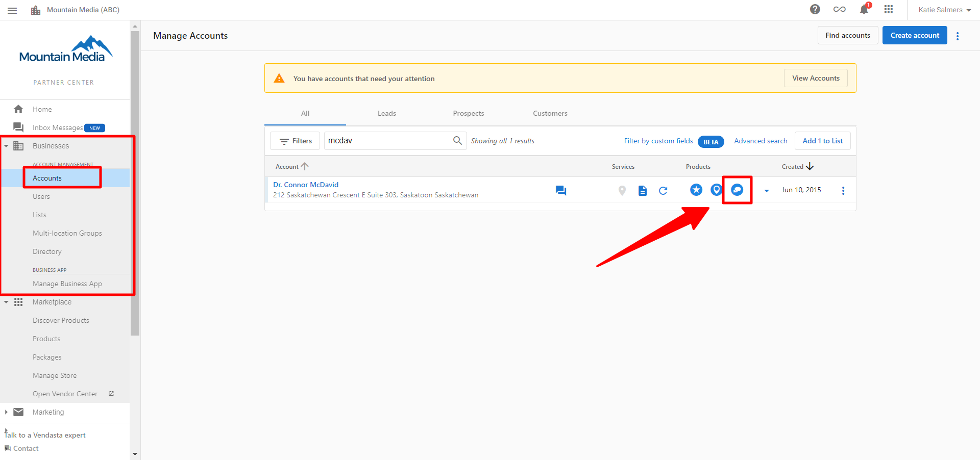The height and width of the screenshot is (460, 980).
Task: Open Lists page
Action: (39, 215)
